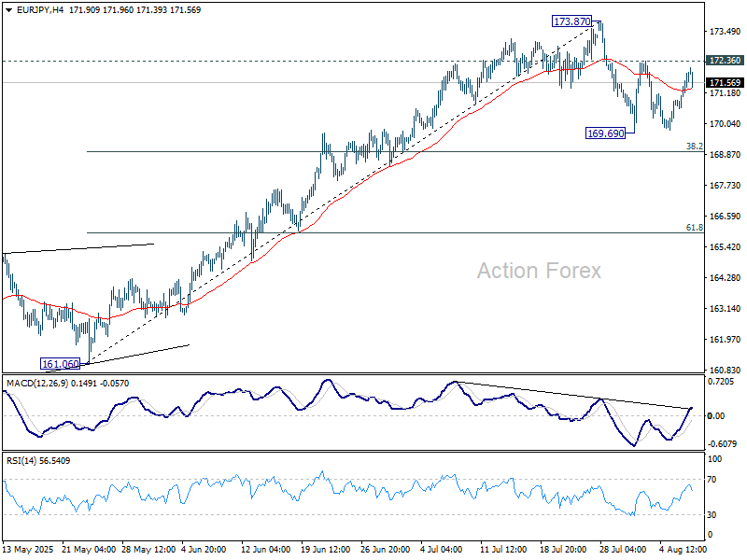
Task: Click the 173.490 price axis value
Action: pyautogui.click(x=725, y=32)
